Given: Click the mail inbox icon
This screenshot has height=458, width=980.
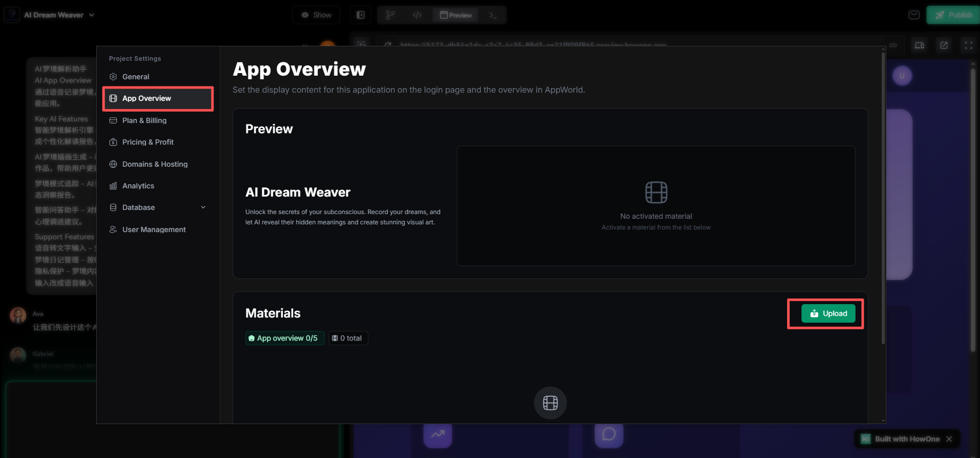Looking at the screenshot, I should click(x=914, y=15).
